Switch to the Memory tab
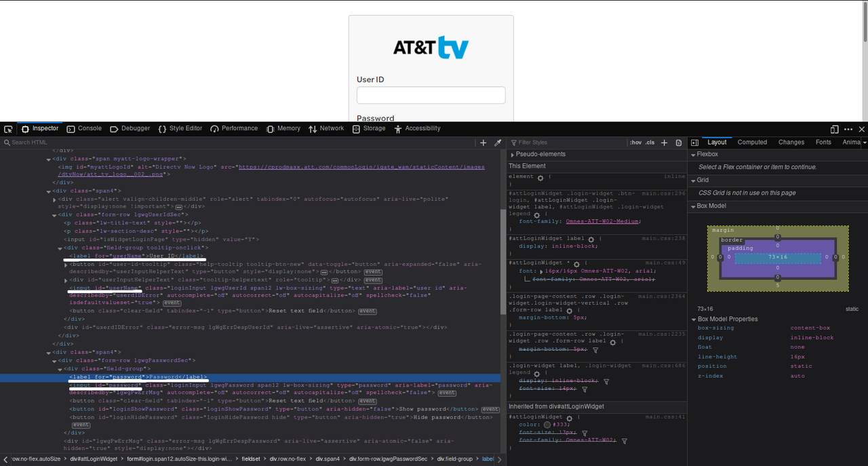The height and width of the screenshot is (466, 868). (283, 129)
